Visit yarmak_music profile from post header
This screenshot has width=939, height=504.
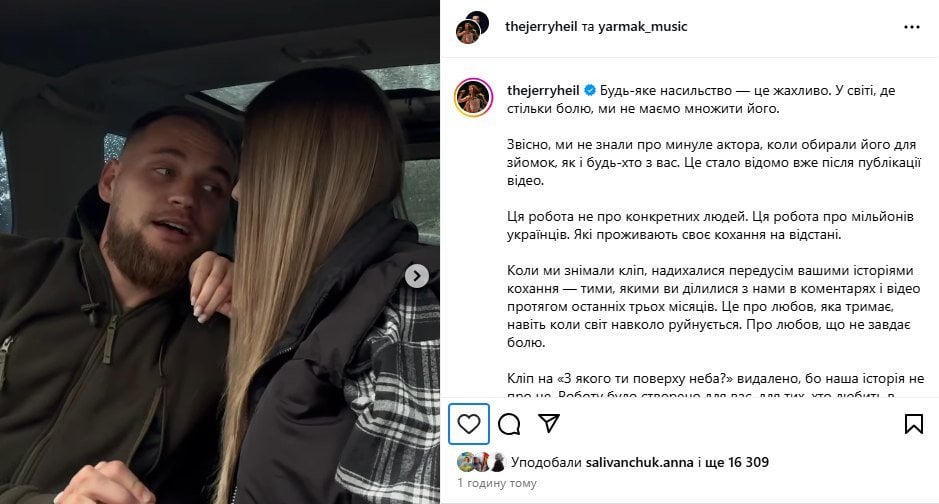click(x=643, y=26)
